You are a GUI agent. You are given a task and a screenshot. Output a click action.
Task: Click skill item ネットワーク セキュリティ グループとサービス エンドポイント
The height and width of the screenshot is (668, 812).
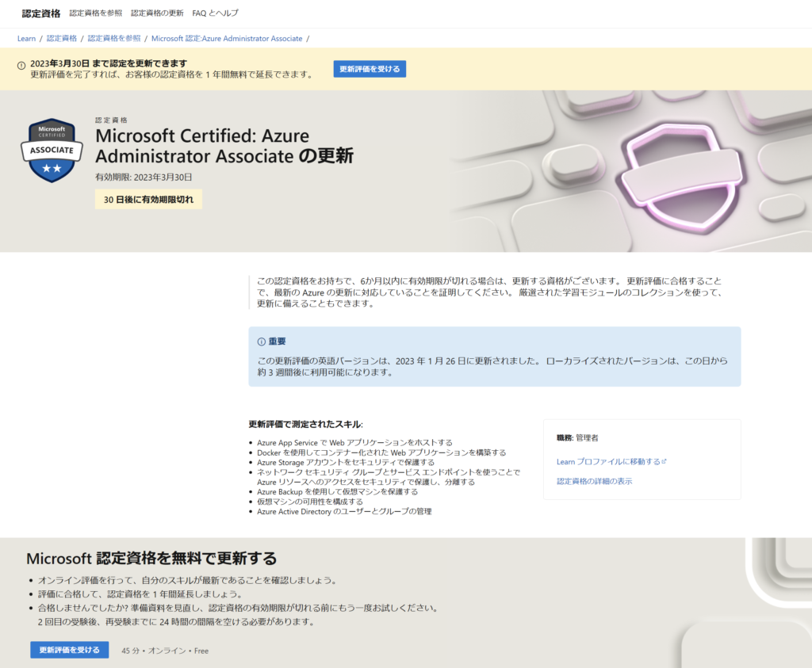389,477
